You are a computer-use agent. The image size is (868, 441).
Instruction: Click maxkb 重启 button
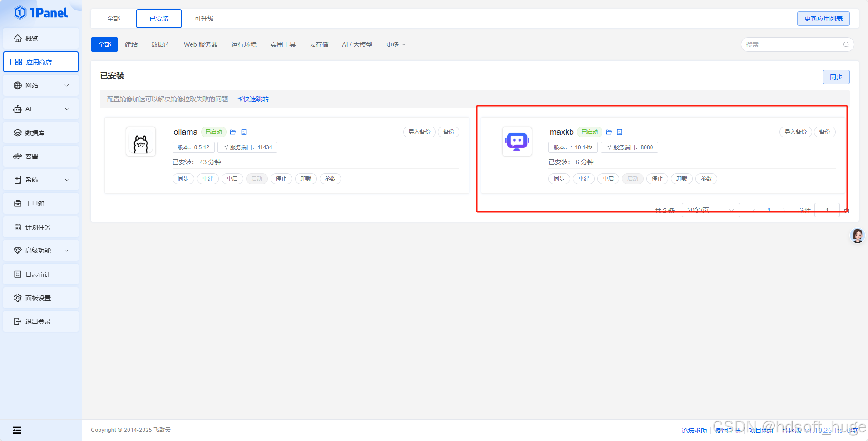tap(608, 179)
